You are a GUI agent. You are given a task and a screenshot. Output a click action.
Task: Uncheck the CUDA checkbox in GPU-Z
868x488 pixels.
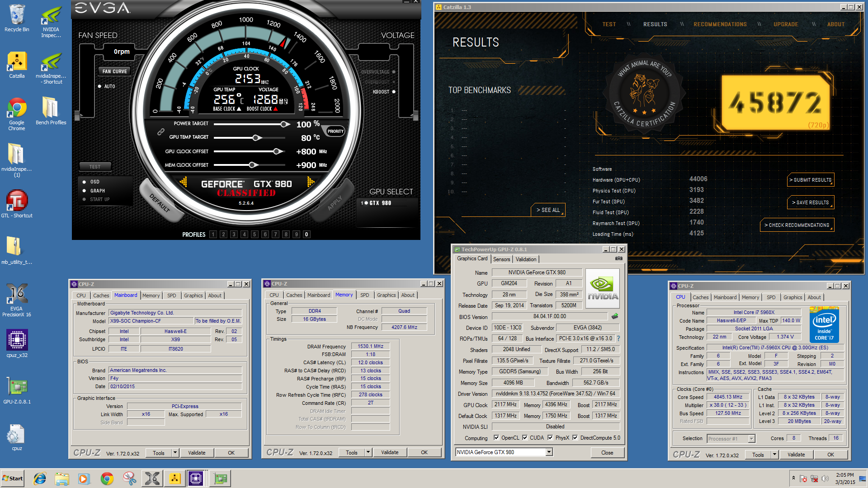[525, 437]
